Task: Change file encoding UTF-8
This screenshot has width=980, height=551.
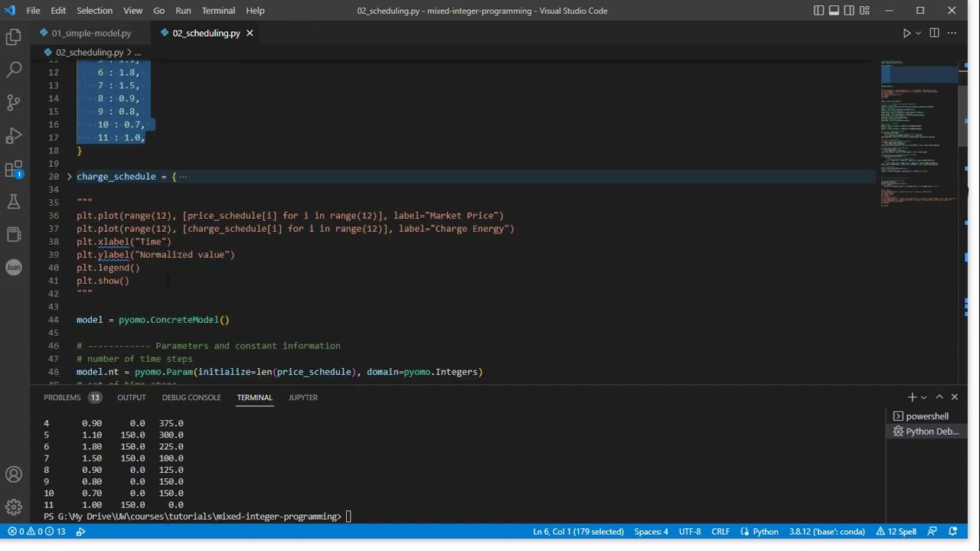Action: pyautogui.click(x=689, y=532)
